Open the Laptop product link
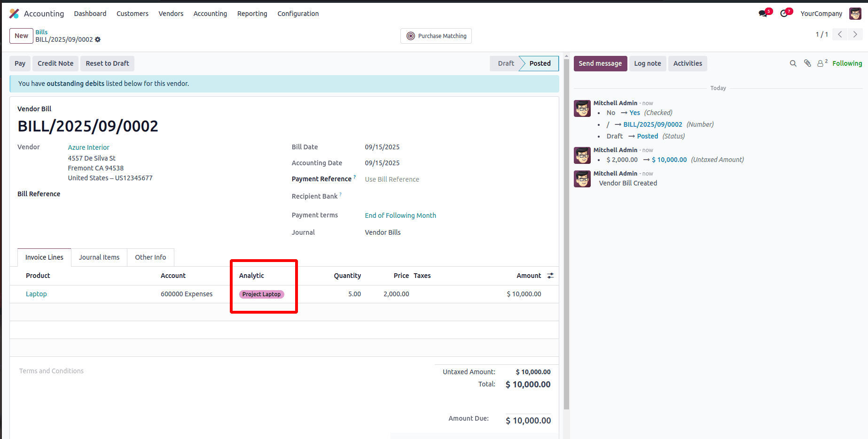This screenshot has width=868, height=439. 36,294
